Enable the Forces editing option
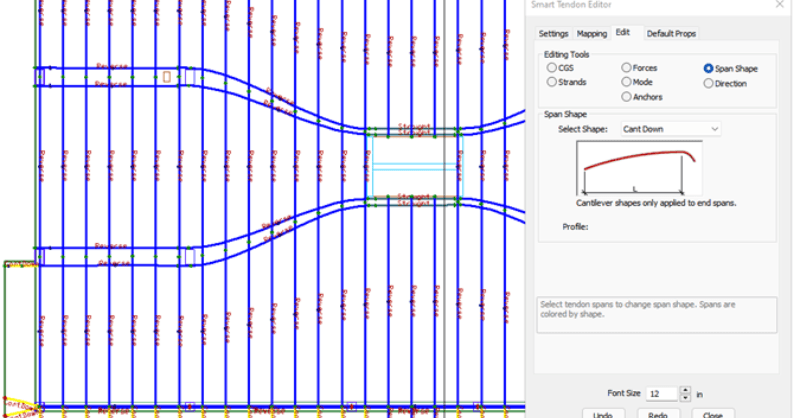800x418 pixels. (x=626, y=68)
